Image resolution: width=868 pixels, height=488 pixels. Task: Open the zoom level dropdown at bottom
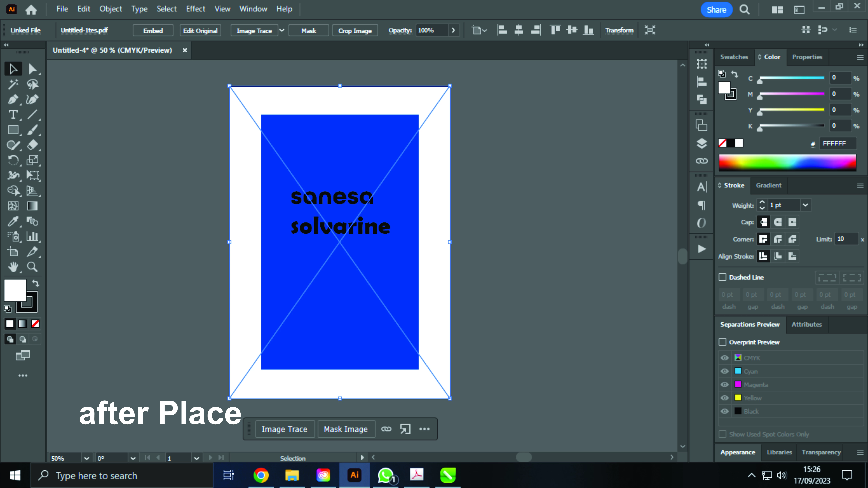pyautogui.click(x=87, y=458)
